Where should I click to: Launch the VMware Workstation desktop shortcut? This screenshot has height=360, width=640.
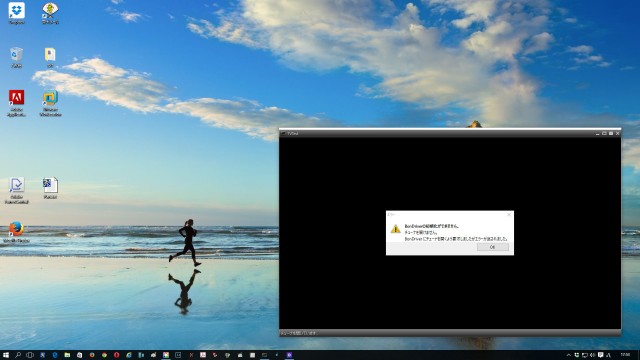(x=50, y=103)
